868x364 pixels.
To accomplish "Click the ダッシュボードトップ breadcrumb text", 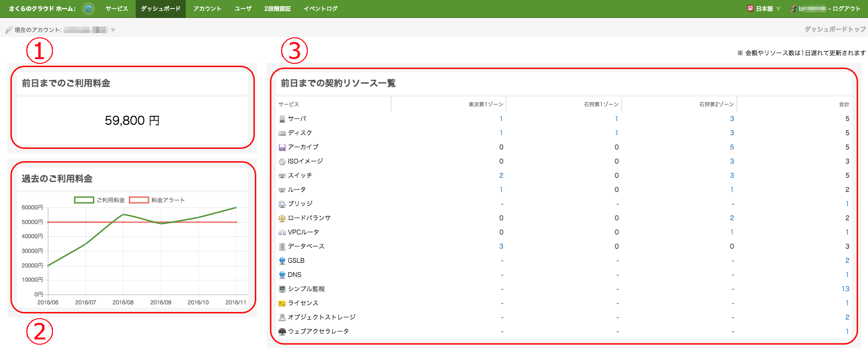I will pyautogui.click(x=835, y=29).
